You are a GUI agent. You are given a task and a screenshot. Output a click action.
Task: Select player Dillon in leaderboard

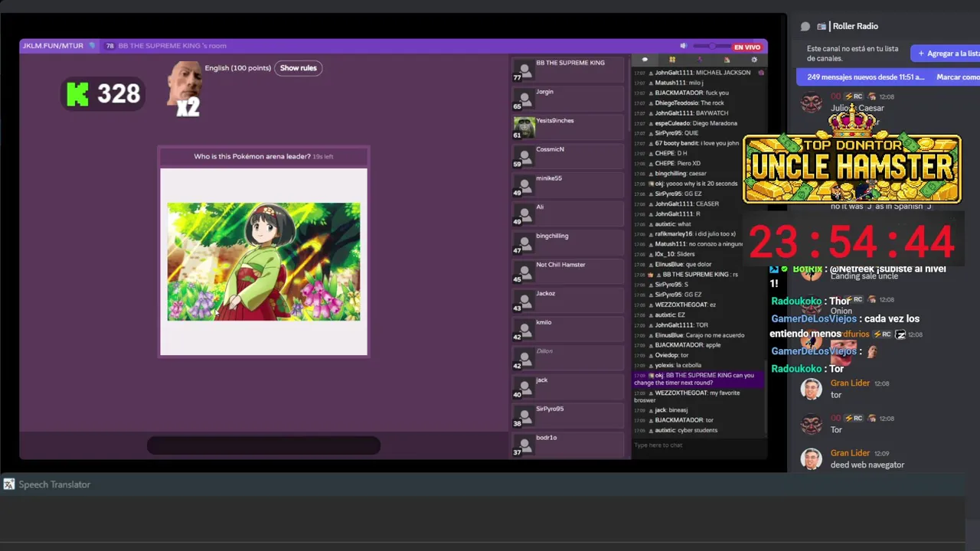[570, 359]
